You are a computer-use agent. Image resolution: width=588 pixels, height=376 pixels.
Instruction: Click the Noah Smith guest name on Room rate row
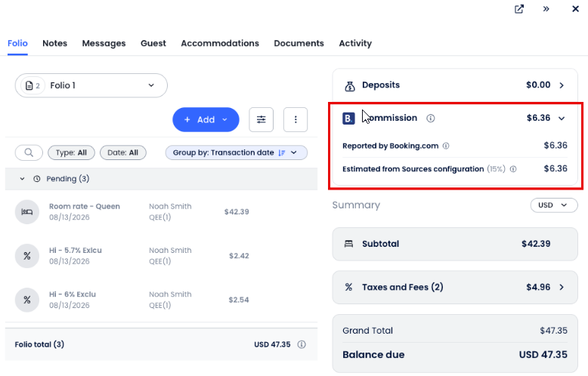click(170, 206)
